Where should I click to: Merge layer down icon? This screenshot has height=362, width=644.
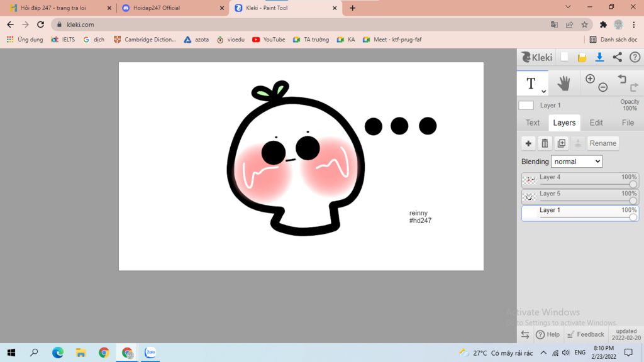tap(578, 143)
